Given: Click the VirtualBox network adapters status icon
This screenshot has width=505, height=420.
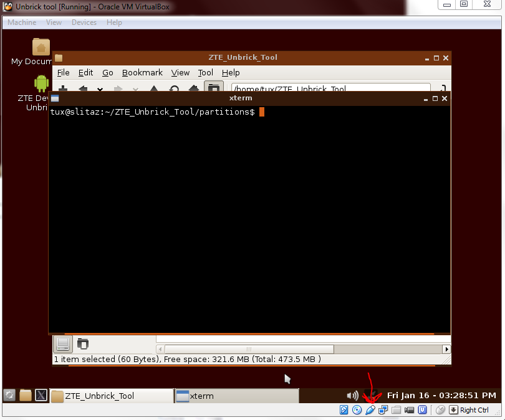Looking at the screenshot, I should click(383, 410).
